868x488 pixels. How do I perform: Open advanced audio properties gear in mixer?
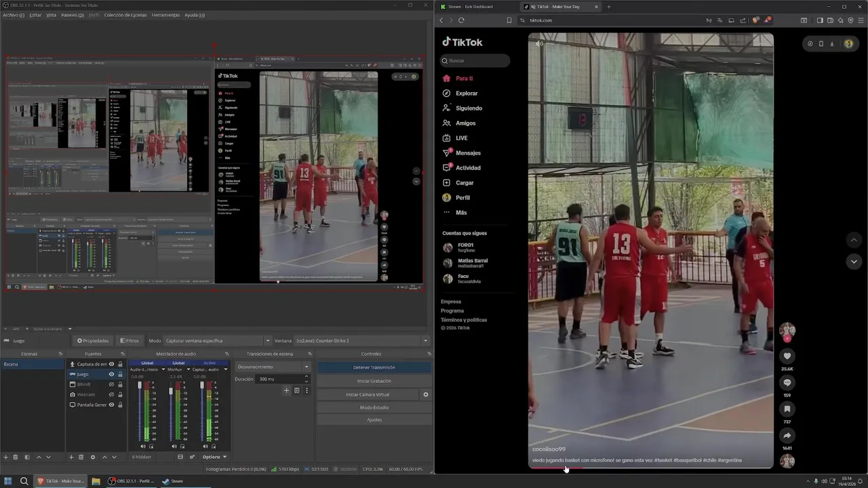pyautogui.click(x=192, y=457)
